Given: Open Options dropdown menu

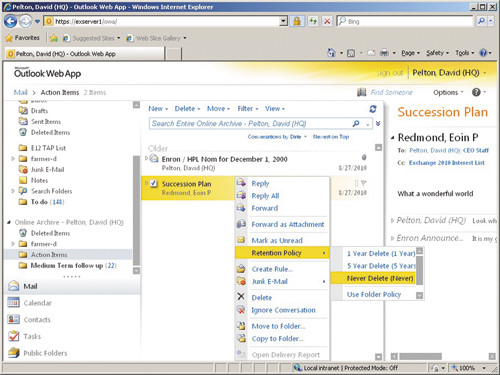Looking at the screenshot, I should [x=448, y=93].
